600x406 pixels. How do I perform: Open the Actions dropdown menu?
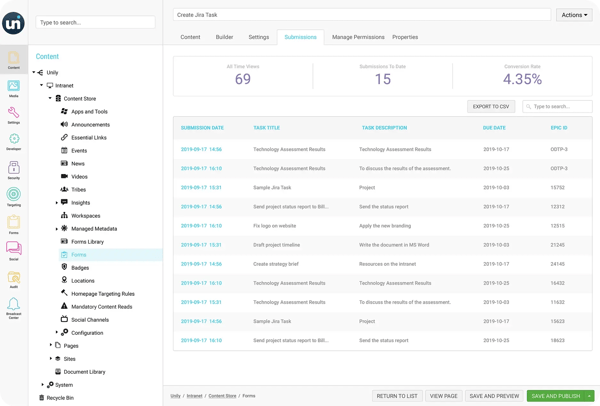point(574,15)
